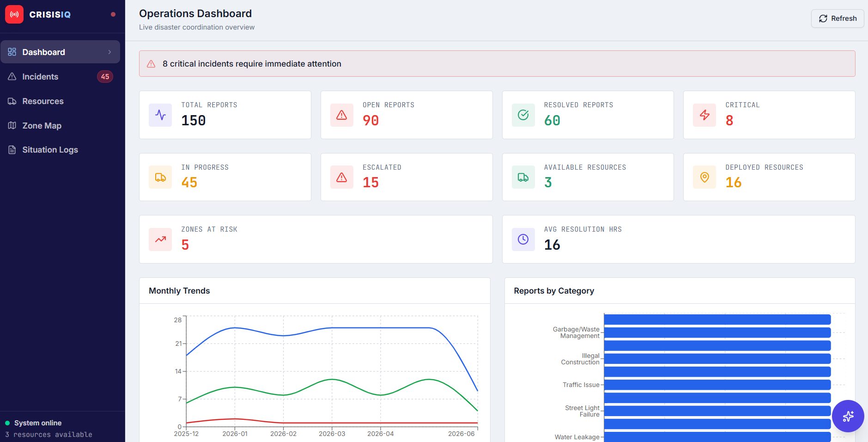The width and height of the screenshot is (868, 442).
Task: Click the Escalated 15 stat card
Action: [x=407, y=177]
